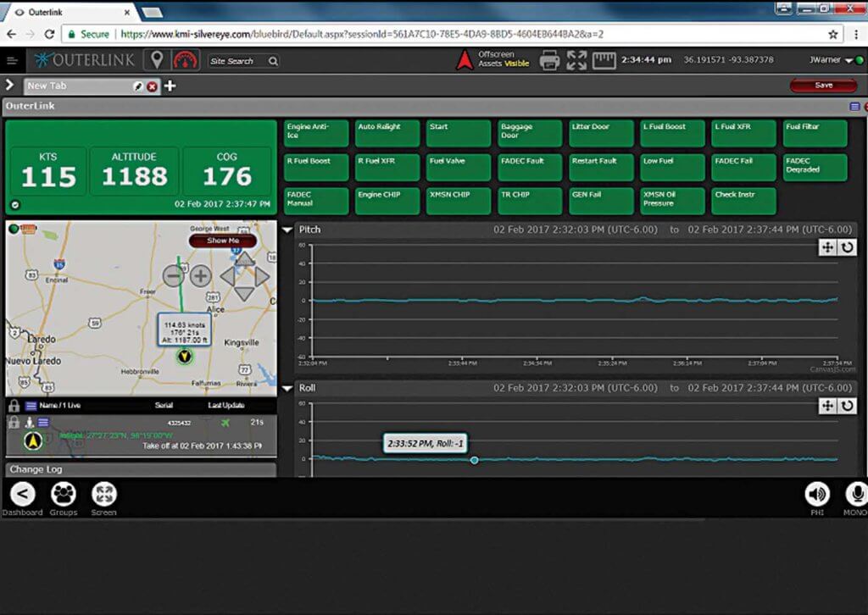Click the KTS 115 speed readout
This screenshot has height=615, width=868.
point(48,171)
